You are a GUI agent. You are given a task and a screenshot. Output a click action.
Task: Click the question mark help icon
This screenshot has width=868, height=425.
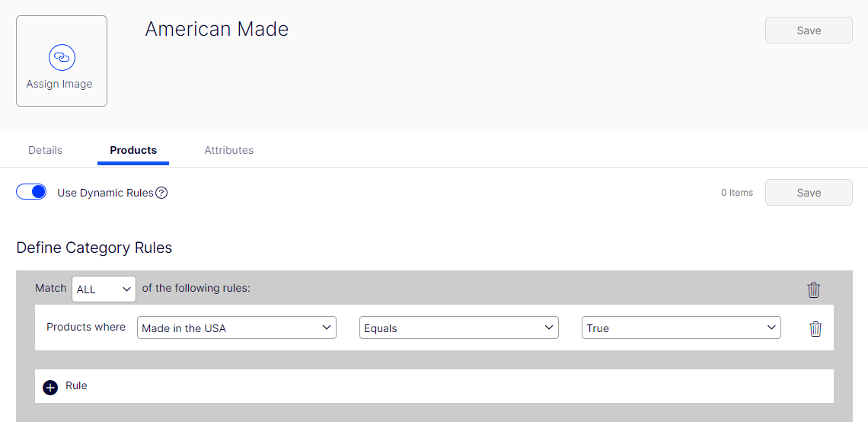161,193
